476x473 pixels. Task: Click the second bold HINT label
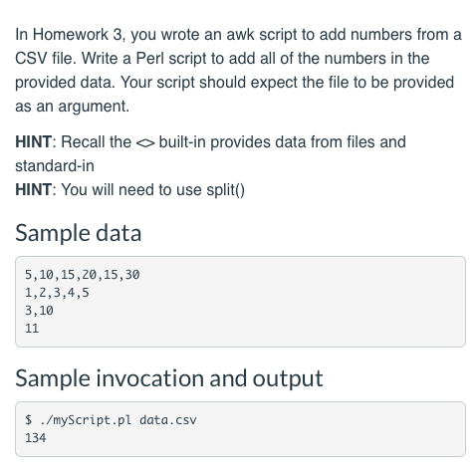point(33,190)
